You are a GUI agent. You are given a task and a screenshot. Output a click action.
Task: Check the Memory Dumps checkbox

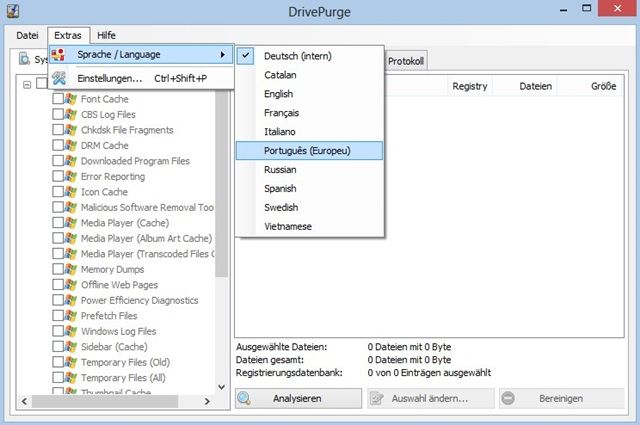point(58,269)
